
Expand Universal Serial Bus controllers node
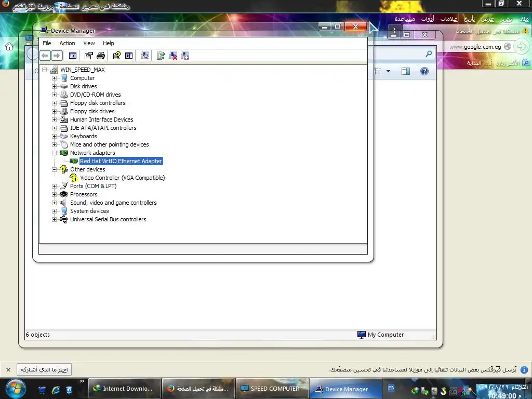point(54,220)
